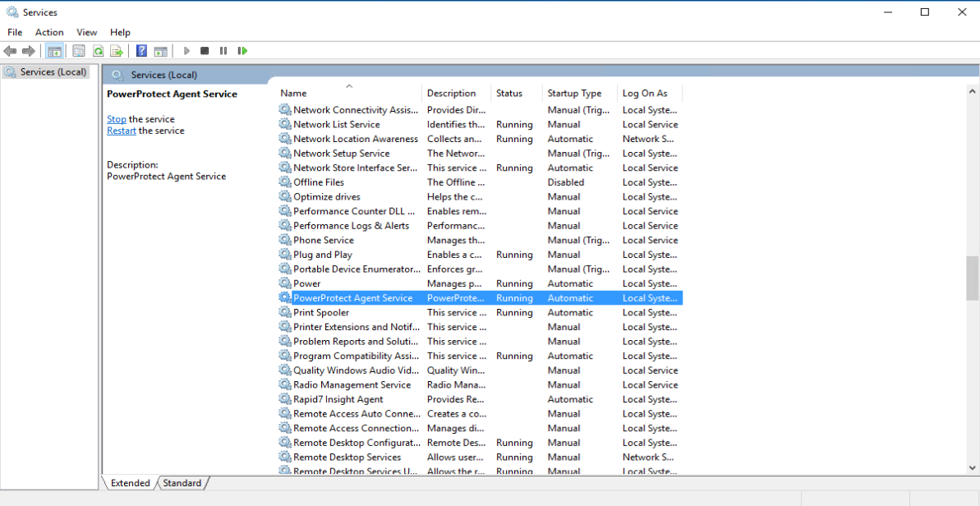
Task: Open Help via the question mark icon
Action: point(141,51)
